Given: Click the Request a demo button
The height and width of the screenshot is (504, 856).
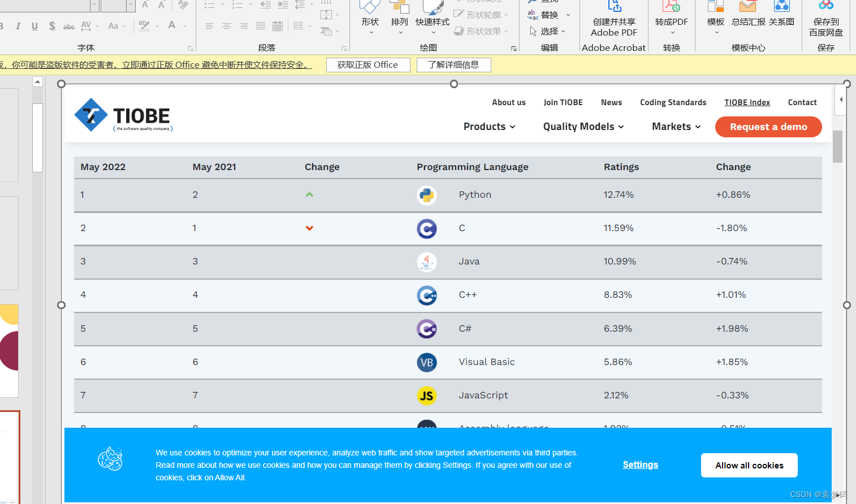Looking at the screenshot, I should click(768, 127).
